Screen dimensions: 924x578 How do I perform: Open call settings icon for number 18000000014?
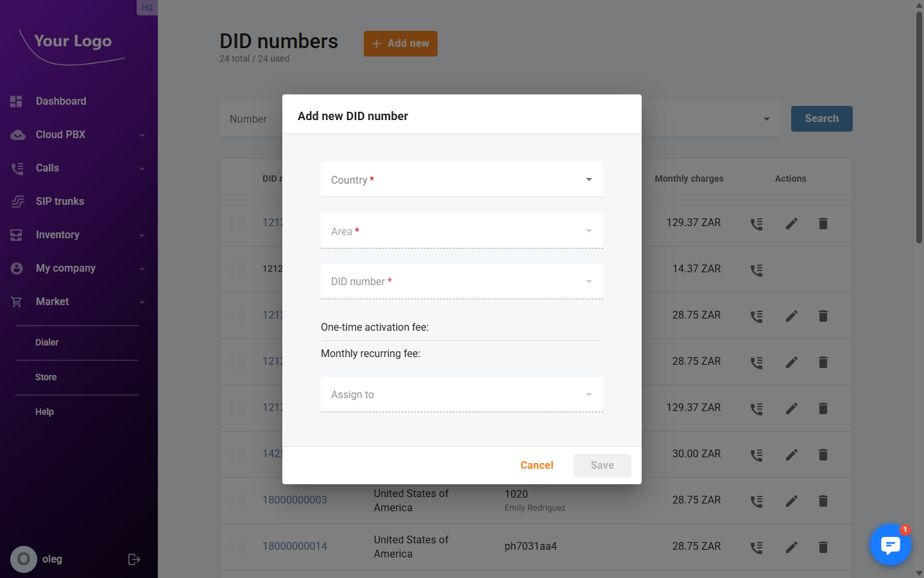coord(757,547)
